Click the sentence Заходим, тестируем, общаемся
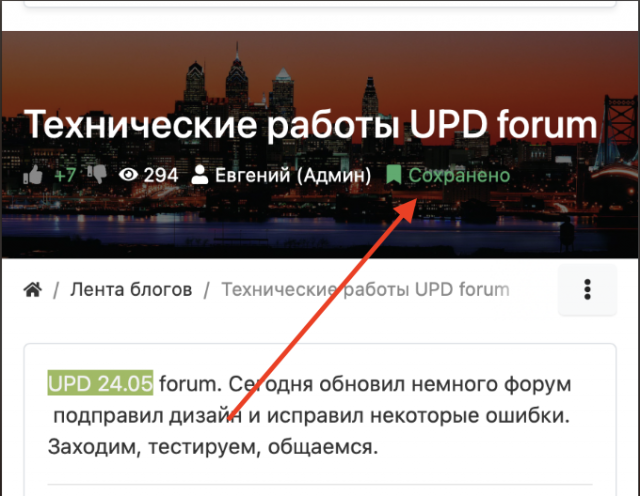 pos(213,447)
